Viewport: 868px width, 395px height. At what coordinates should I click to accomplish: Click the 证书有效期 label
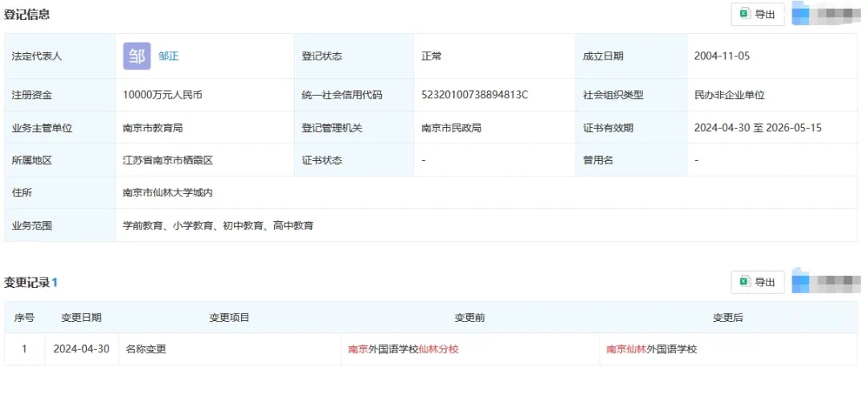pos(608,128)
